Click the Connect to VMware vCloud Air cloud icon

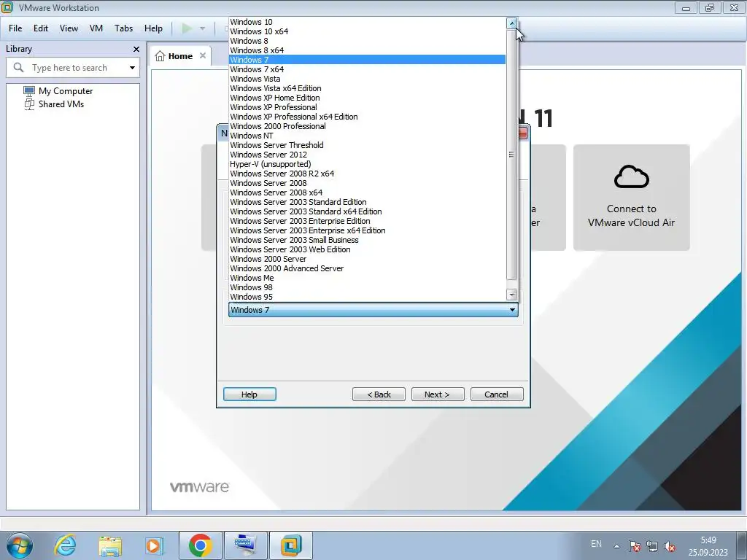click(631, 176)
